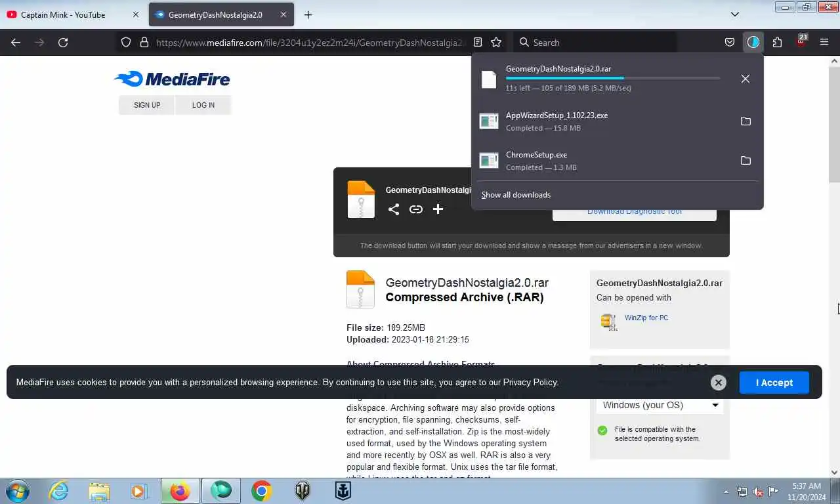Open the Windows (your OS) dropdown

660,405
